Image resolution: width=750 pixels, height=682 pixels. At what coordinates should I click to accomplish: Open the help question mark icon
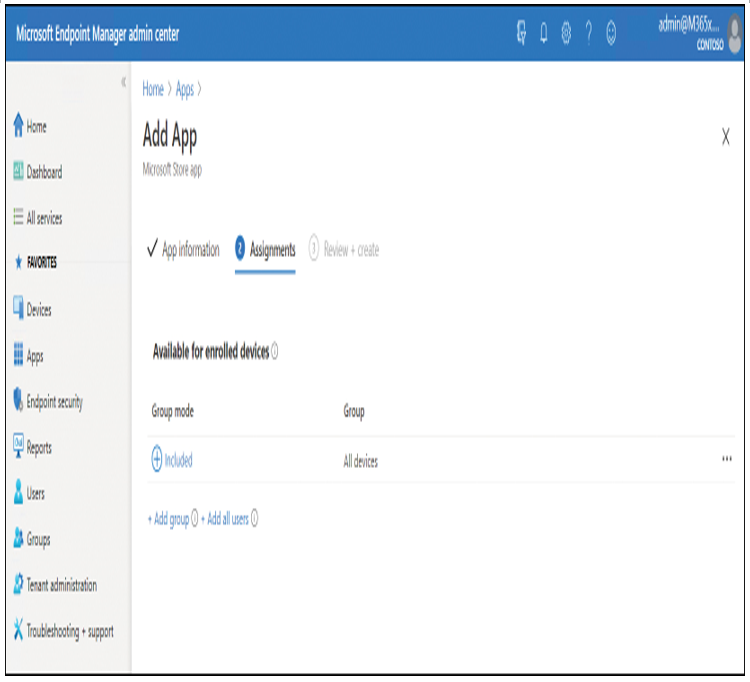point(589,33)
